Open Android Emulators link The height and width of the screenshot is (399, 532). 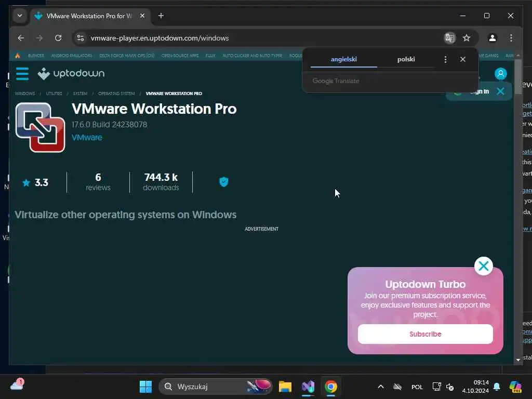pyautogui.click(x=72, y=56)
